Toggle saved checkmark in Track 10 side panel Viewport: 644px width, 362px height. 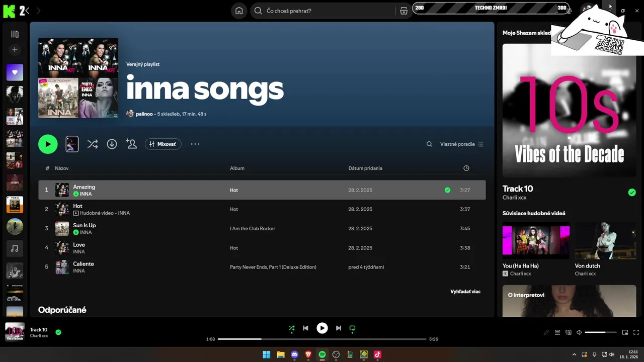[632, 193]
